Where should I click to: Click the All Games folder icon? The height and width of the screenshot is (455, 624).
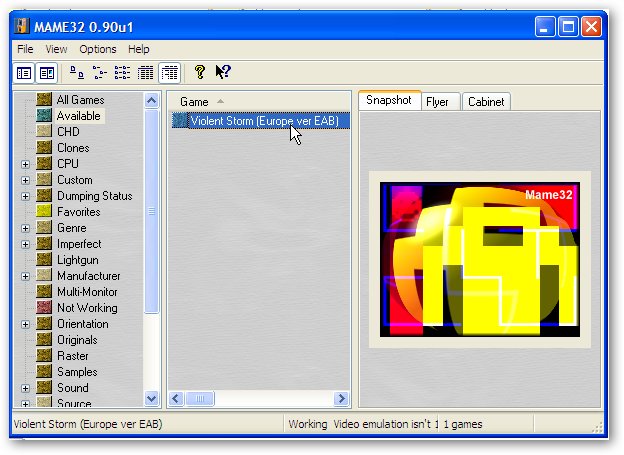pos(44,100)
